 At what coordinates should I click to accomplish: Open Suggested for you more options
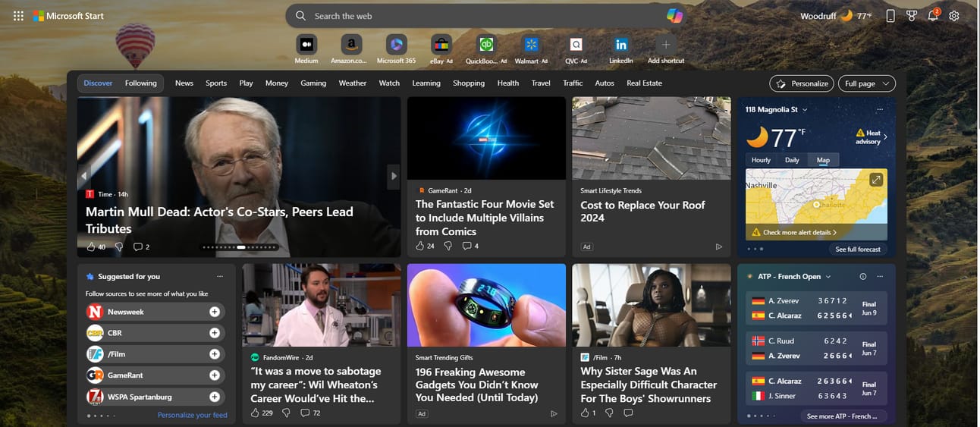pyautogui.click(x=220, y=277)
